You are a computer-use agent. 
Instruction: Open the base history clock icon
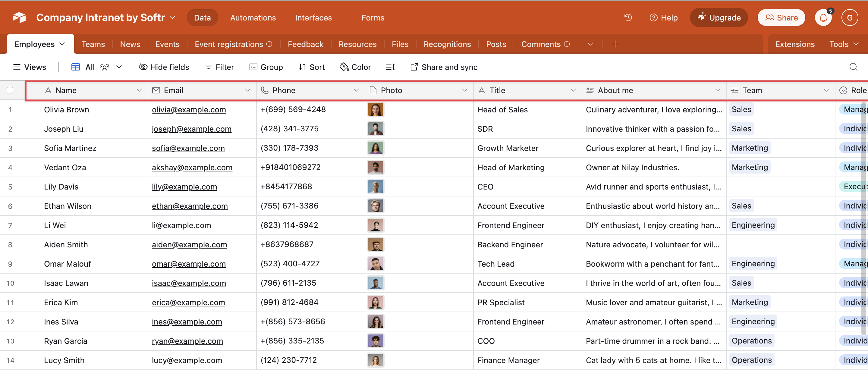pos(628,17)
